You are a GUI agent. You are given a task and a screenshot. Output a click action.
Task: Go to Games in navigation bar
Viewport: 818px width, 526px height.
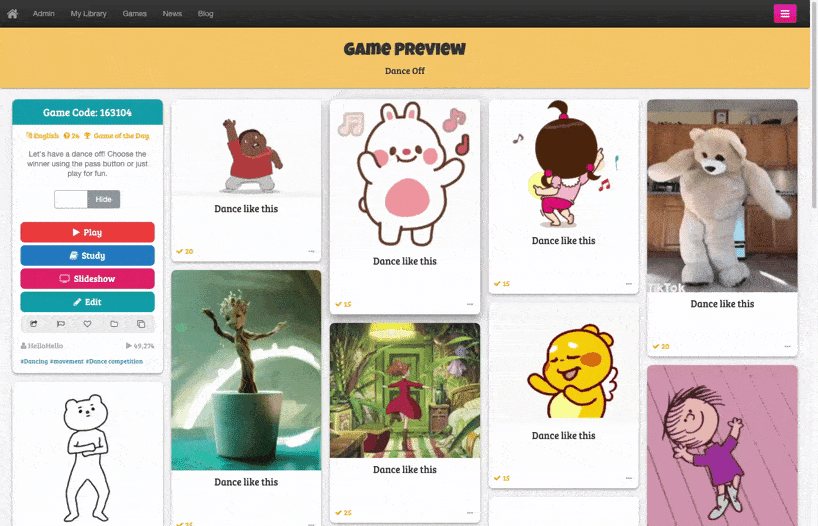[135, 14]
